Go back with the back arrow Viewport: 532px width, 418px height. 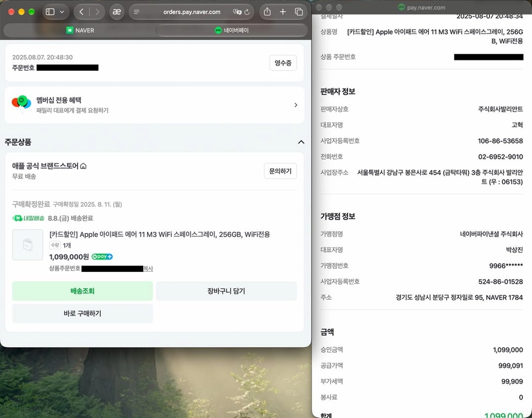pos(81,12)
